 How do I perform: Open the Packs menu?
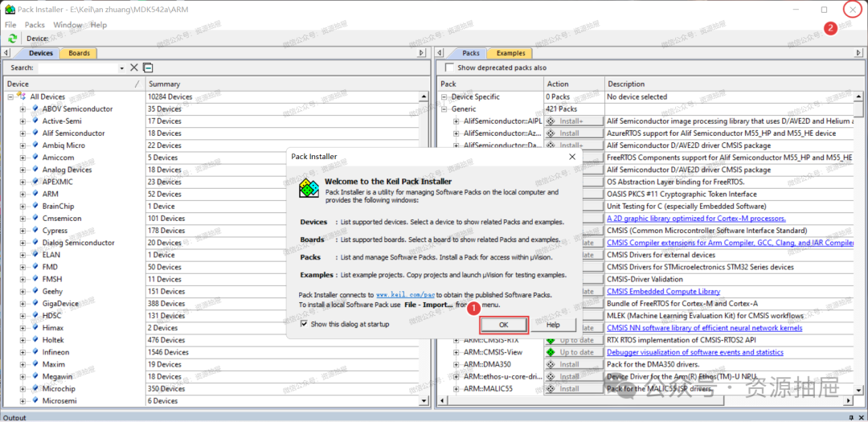coord(35,25)
